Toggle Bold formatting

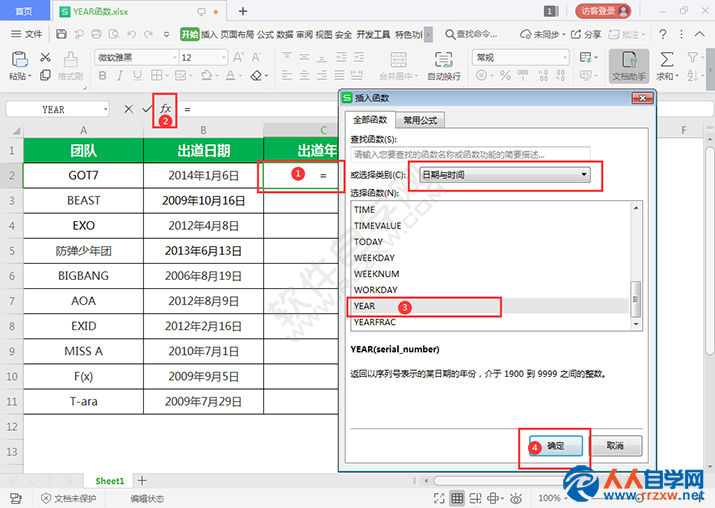[103, 75]
